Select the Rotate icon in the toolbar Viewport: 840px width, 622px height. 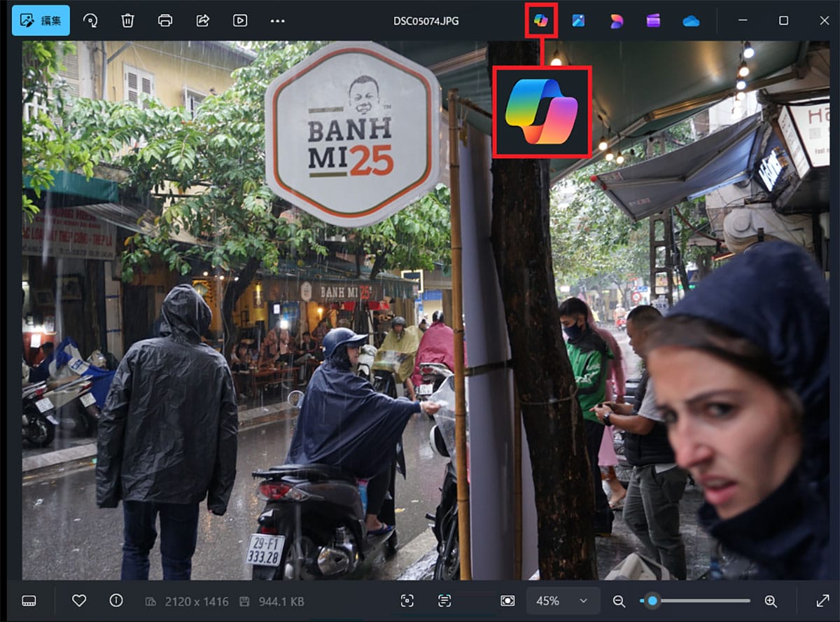91,20
